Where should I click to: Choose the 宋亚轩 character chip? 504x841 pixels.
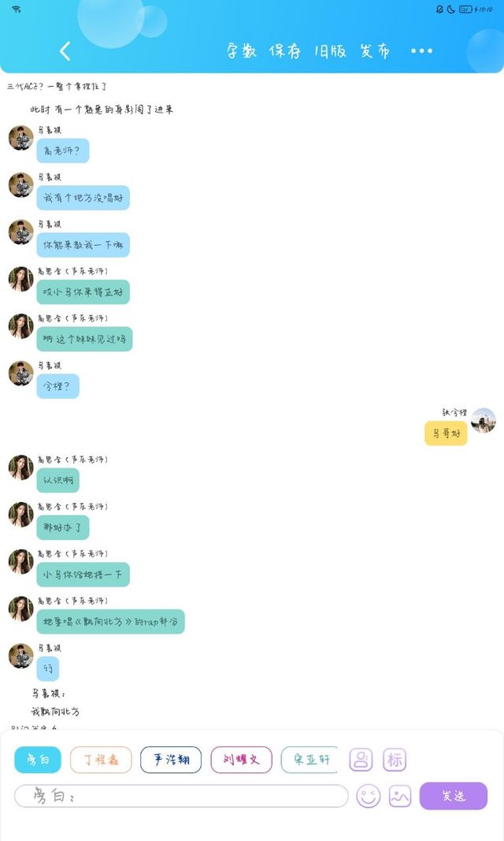[309, 760]
